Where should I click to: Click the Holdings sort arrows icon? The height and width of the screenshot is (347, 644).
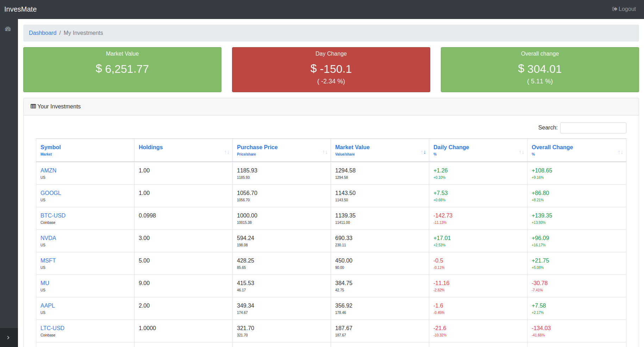pos(227,152)
